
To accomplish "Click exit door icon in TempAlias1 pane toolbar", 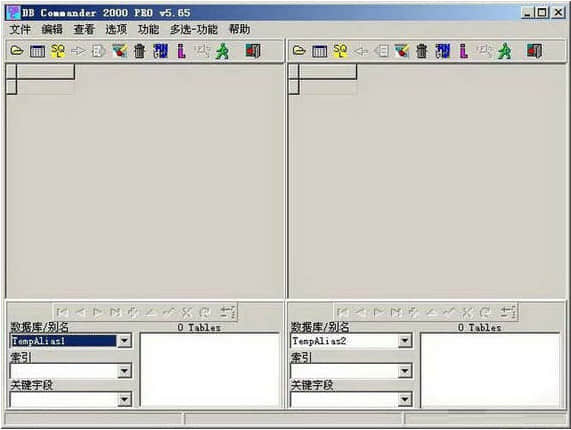I will pyautogui.click(x=253, y=51).
